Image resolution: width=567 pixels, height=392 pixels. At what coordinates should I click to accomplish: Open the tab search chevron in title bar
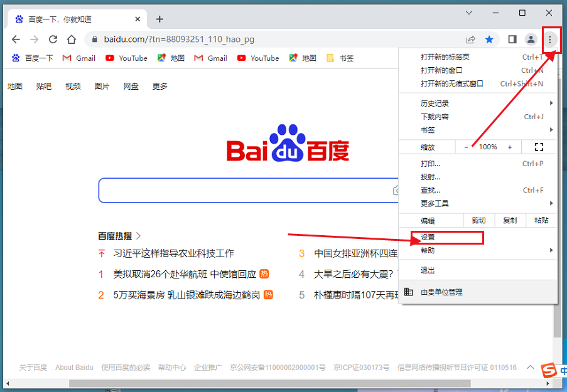(x=469, y=13)
